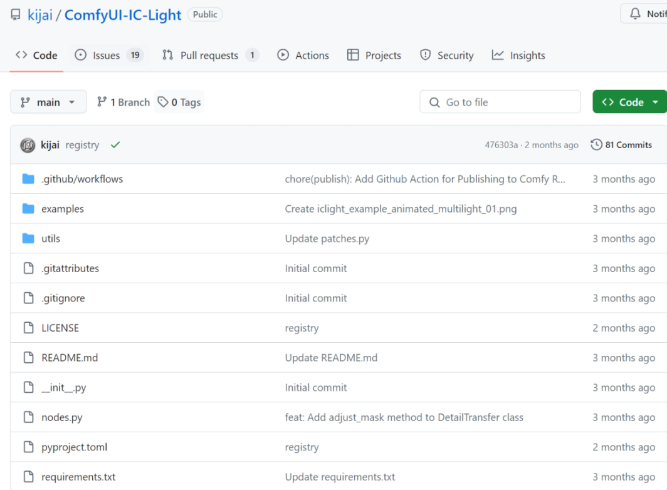Open commit 'Update README.md'
This screenshot has width=667, height=490.
pos(331,358)
